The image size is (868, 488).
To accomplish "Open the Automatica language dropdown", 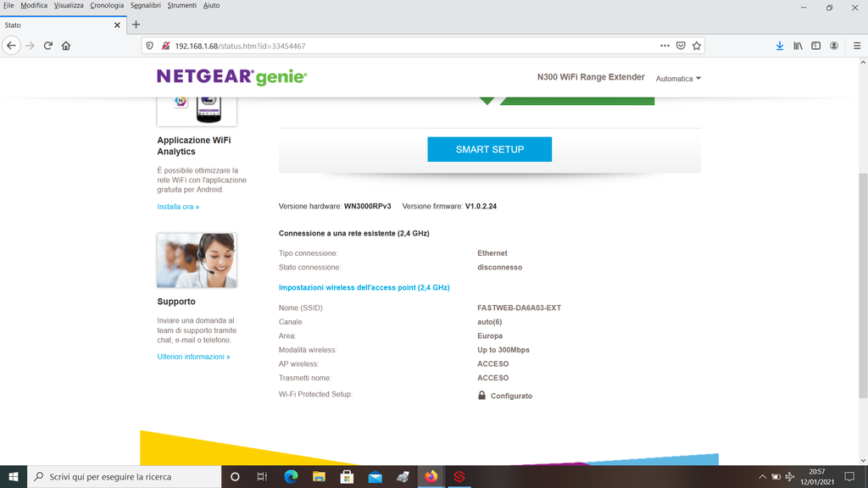I will pos(678,79).
